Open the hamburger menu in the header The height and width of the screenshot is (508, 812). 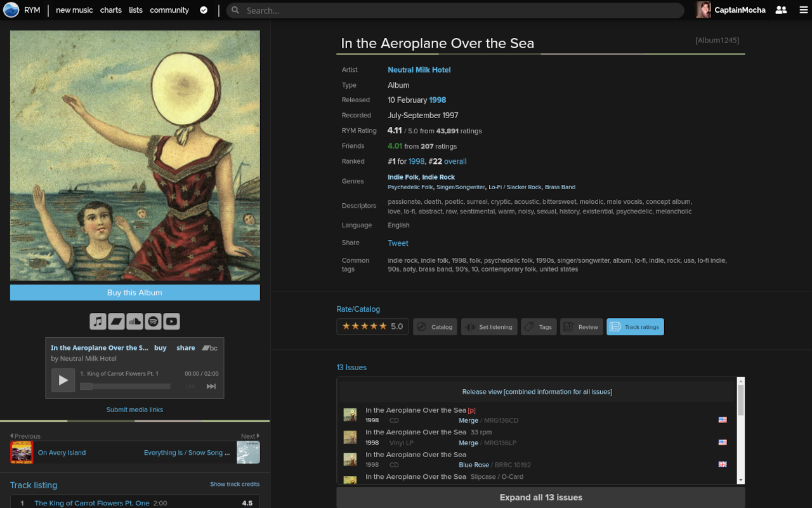pos(803,10)
